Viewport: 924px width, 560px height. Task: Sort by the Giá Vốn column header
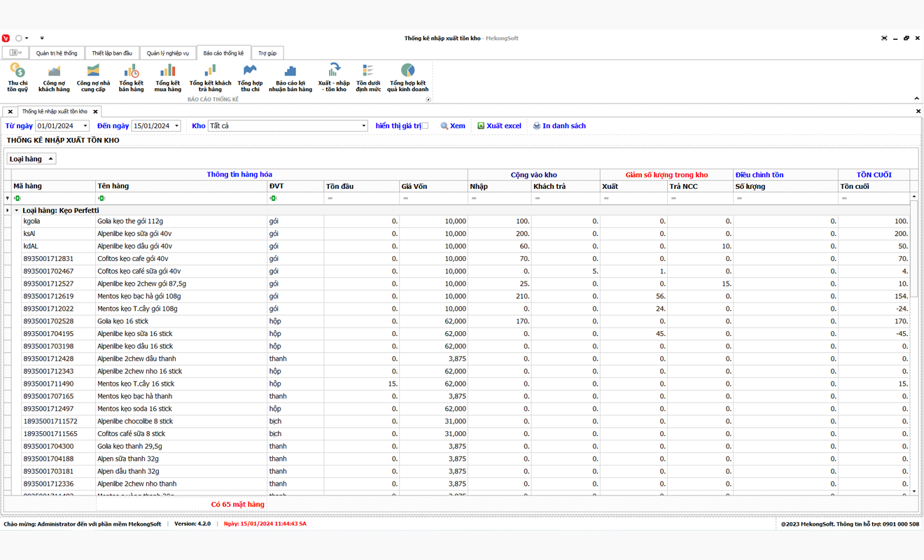click(x=433, y=186)
